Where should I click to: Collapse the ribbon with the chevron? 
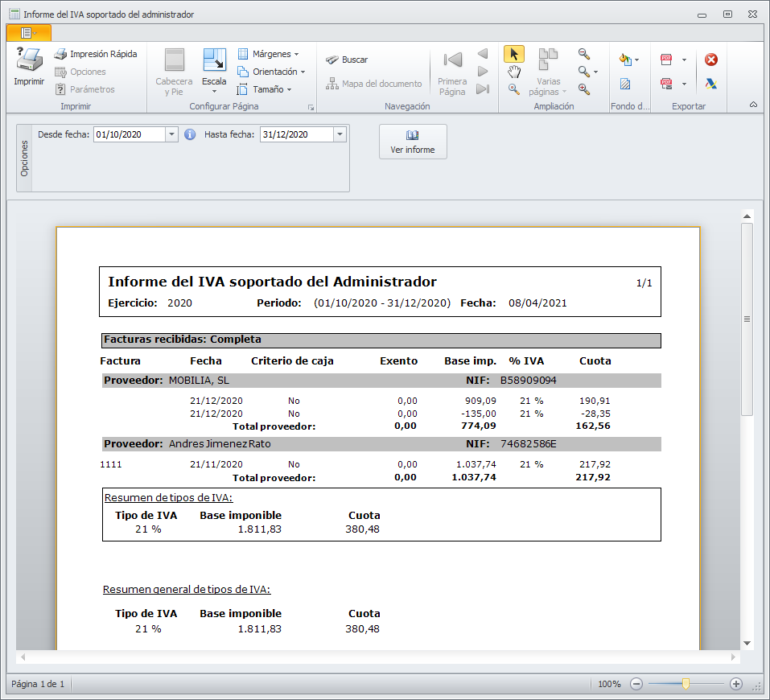click(753, 105)
